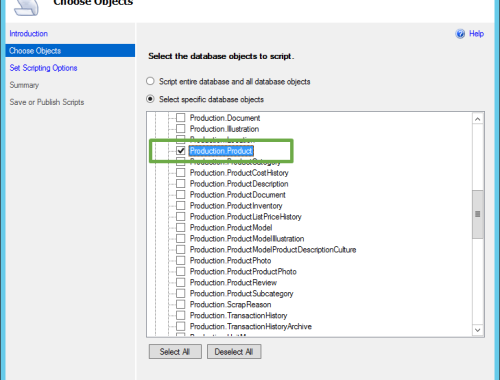Viewport: 500px width, 380px height.
Task: Click the object list scrollbar thumb
Action: coord(478,214)
